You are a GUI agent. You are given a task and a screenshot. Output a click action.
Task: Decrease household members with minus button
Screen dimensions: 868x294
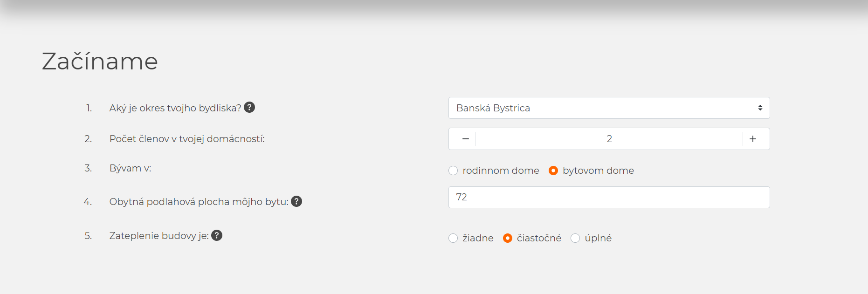(x=465, y=139)
